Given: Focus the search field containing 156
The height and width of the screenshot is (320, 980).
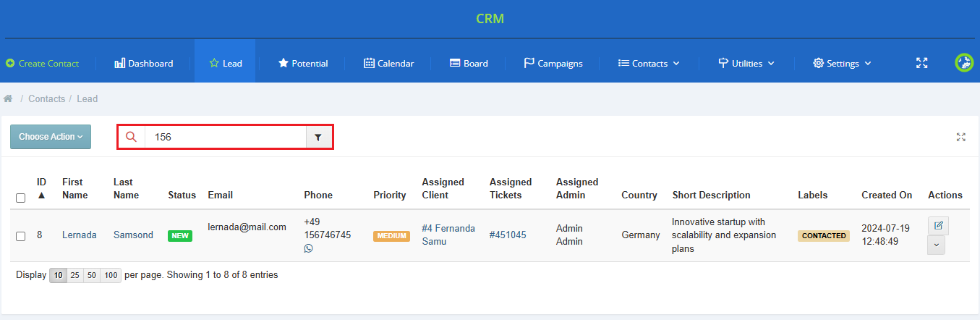Looking at the screenshot, I should click(x=226, y=137).
